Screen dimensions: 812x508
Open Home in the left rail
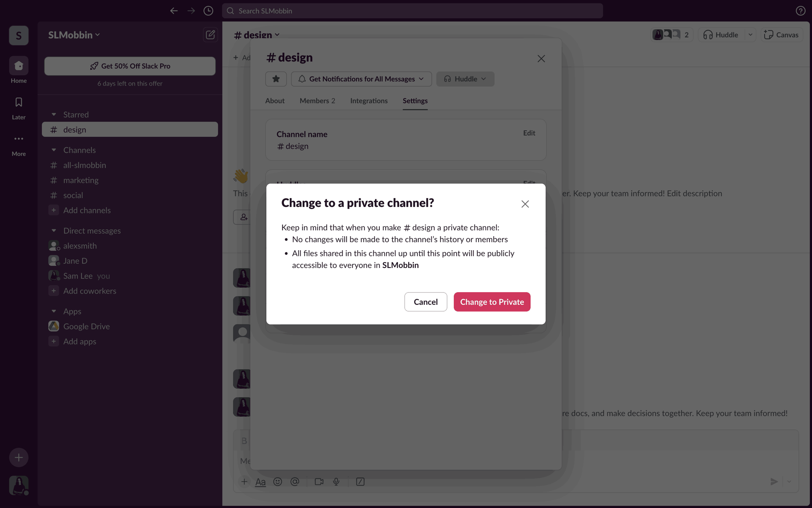click(19, 70)
